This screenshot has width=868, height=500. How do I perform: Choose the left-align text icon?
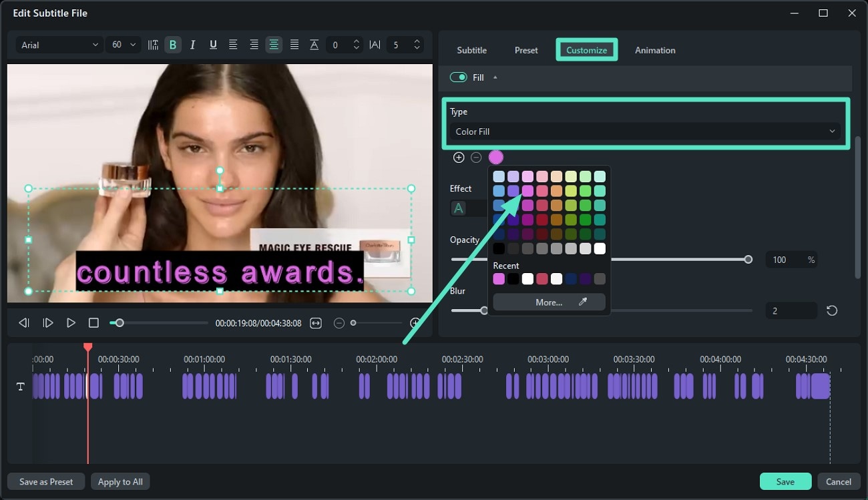[233, 45]
